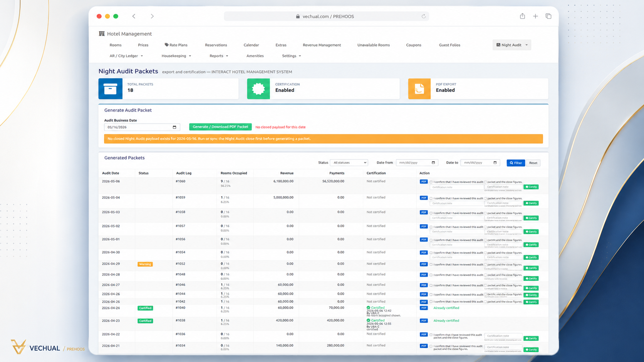
Task: Expand the Status filter All statuses
Action: coord(349,163)
